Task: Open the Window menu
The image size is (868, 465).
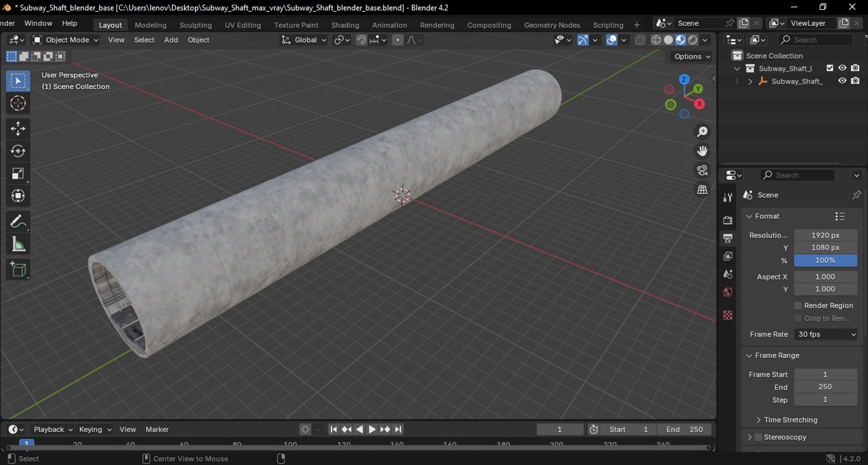Action: 38,23
